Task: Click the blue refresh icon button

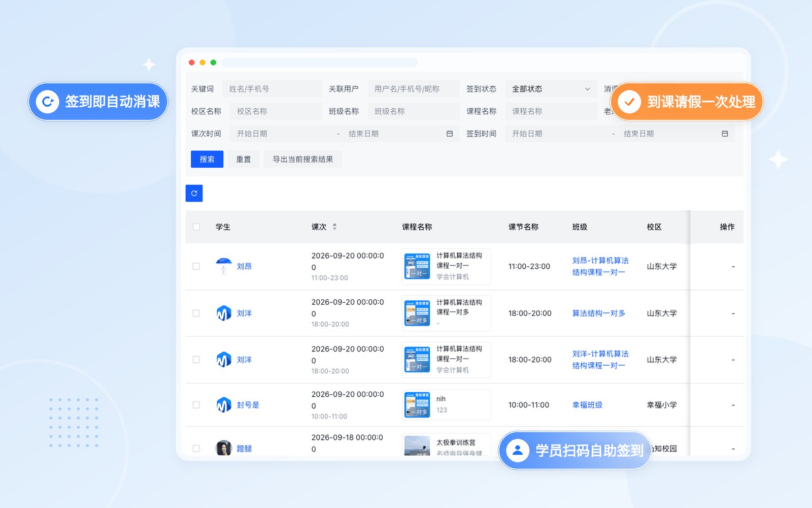Action: (194, 193)
